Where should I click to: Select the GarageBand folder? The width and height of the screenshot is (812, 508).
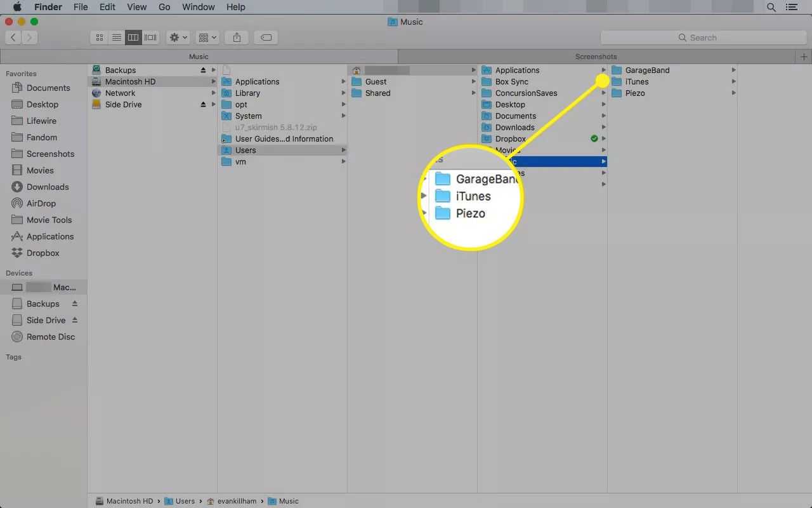646,70
